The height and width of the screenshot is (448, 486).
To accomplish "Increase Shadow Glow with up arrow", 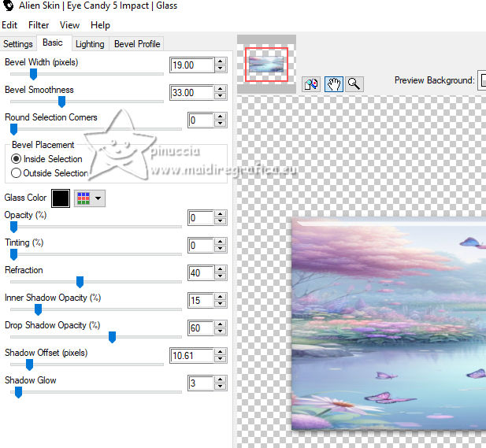I will click(x=220, y=380).
